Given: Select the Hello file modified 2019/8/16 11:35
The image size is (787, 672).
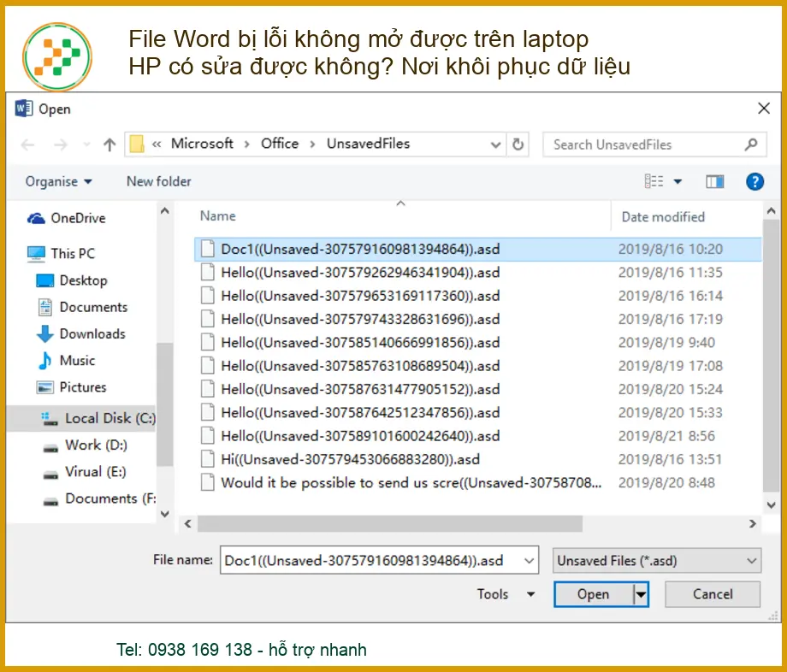Looking at the screenshot, I should coord(477,273).
